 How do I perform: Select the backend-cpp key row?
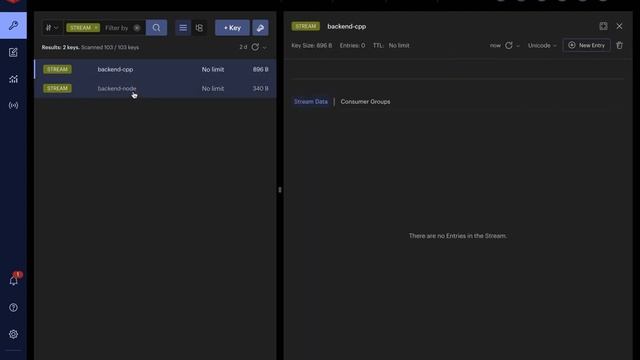point(155,69)
